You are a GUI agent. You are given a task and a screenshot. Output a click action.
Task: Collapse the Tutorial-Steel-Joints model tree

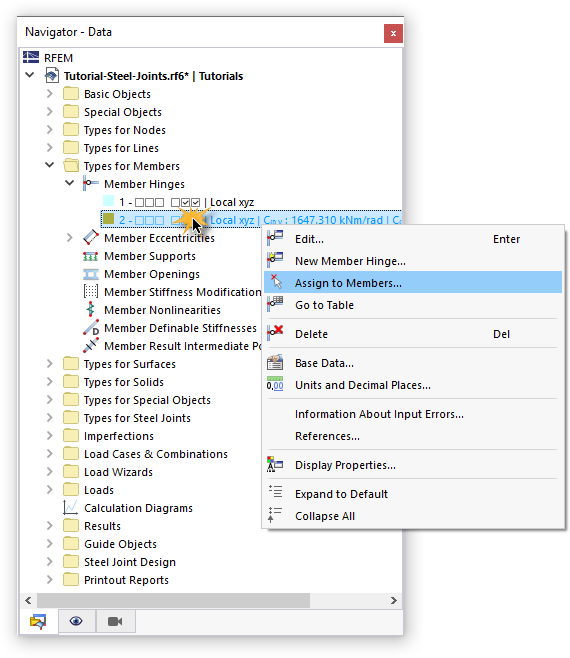coord(29,76)
